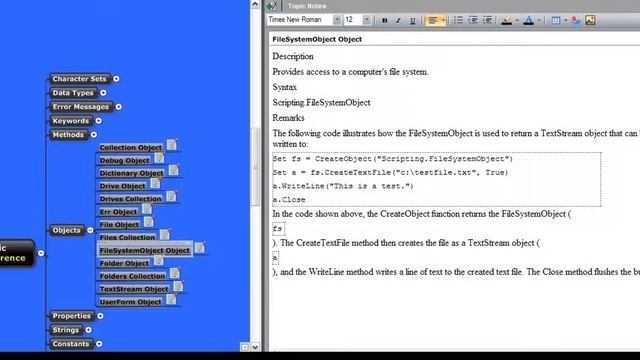Click the Remarks heading in notes

click(289, 118)
